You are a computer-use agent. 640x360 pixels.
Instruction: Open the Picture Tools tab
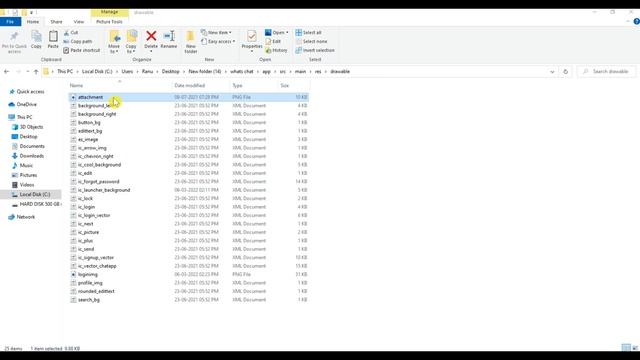pyautogui.click(x=109, y=22)
